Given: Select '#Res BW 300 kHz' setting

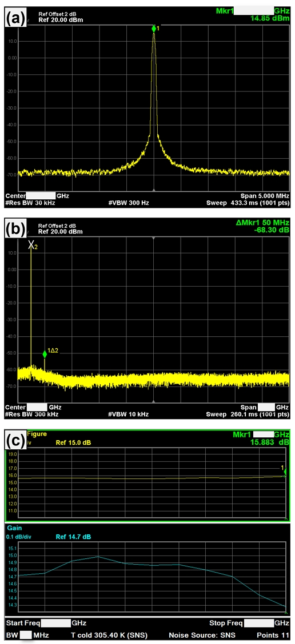Looking at the screenshot, I should (31, 414).
